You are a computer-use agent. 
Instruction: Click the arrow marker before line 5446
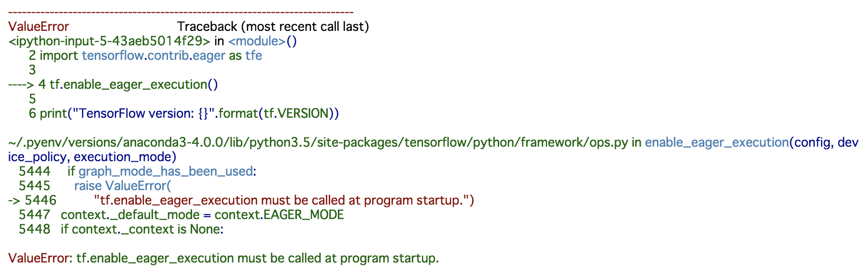(x=14, y=200)
